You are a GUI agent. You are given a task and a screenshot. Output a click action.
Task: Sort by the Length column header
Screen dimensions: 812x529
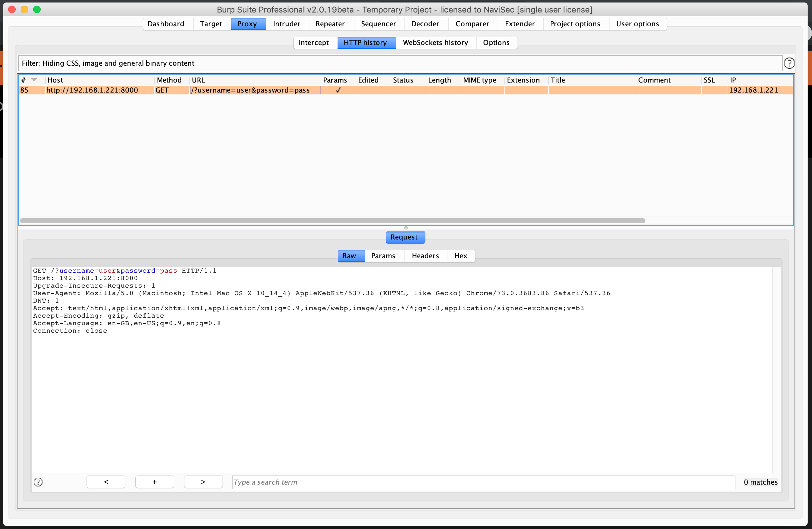(443, 80)
